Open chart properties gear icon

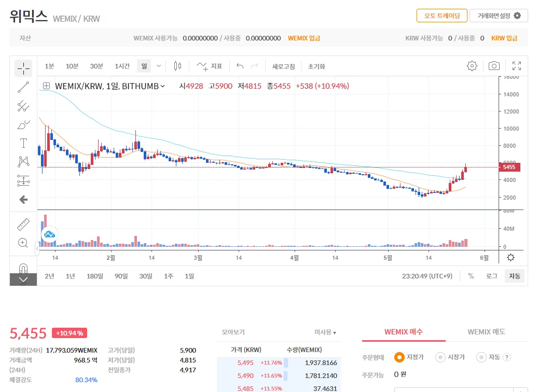[472, 66]
